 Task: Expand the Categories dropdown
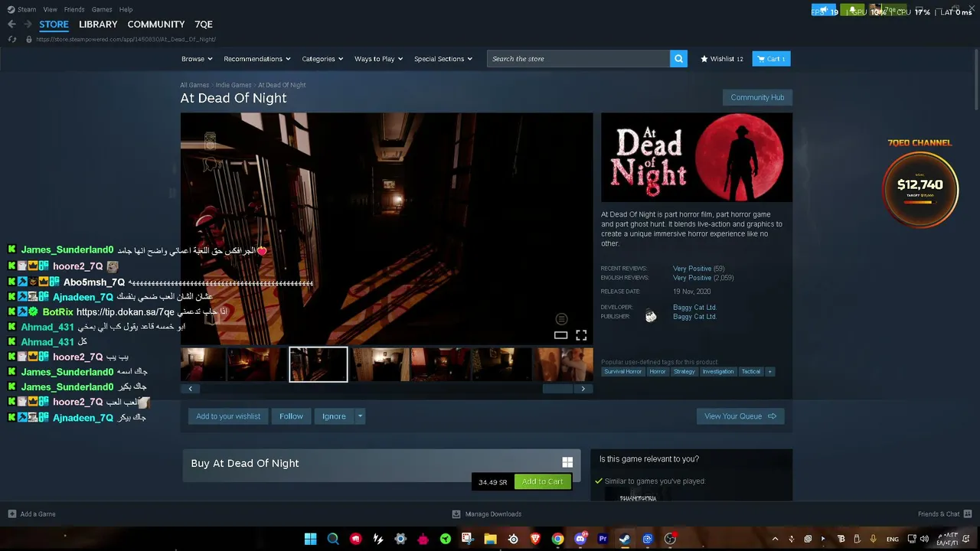[322, 59]
